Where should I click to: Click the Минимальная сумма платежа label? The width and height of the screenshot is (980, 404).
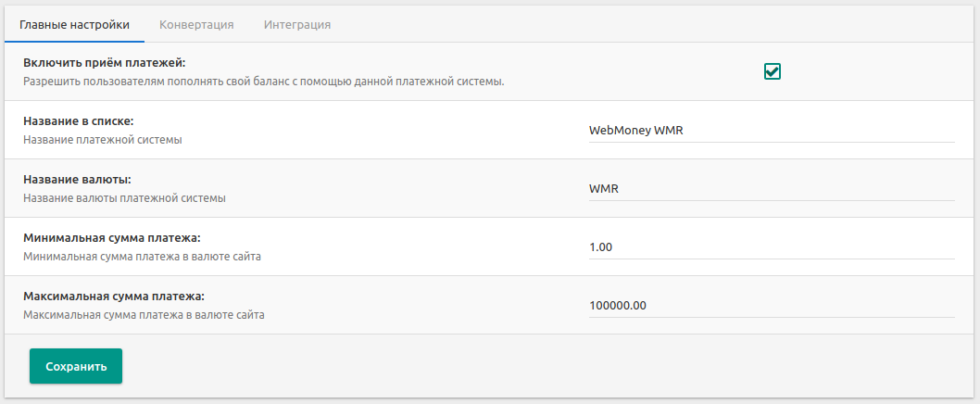(111, 237)
